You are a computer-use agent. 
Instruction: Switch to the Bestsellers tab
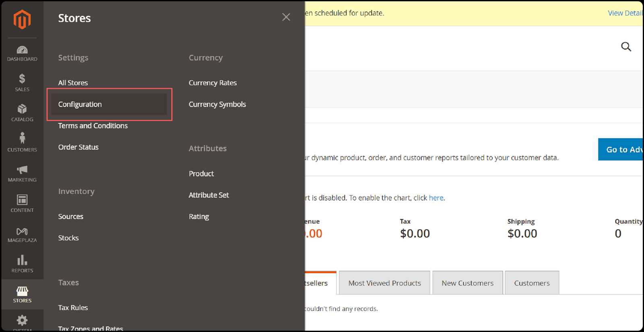click(320, 283)
